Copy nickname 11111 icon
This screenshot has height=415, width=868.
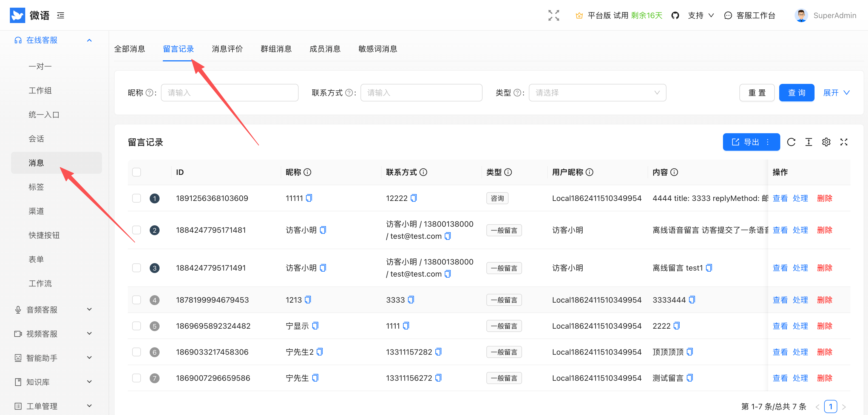(309, 198)
